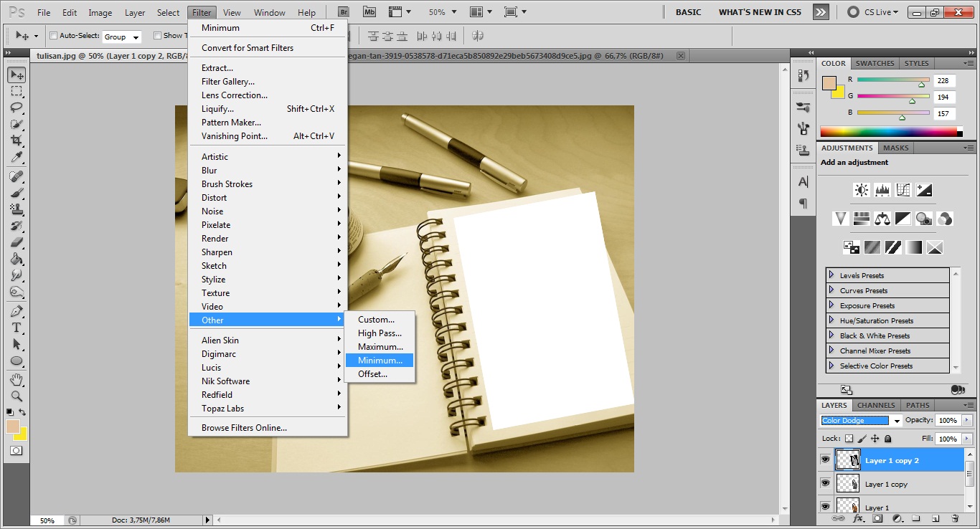Pick the Eyedropper tool
This screenshot has height=529, width=980.
tap(17, 158)
